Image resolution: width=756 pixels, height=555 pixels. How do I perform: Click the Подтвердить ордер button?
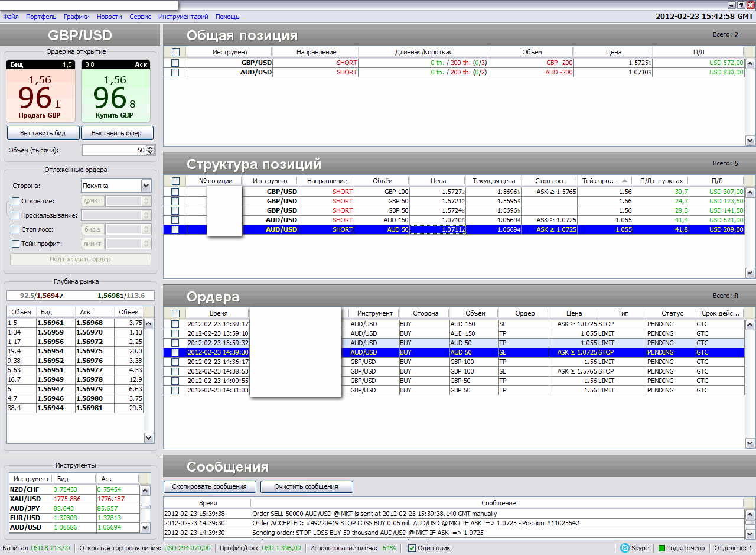pos(80,259)
